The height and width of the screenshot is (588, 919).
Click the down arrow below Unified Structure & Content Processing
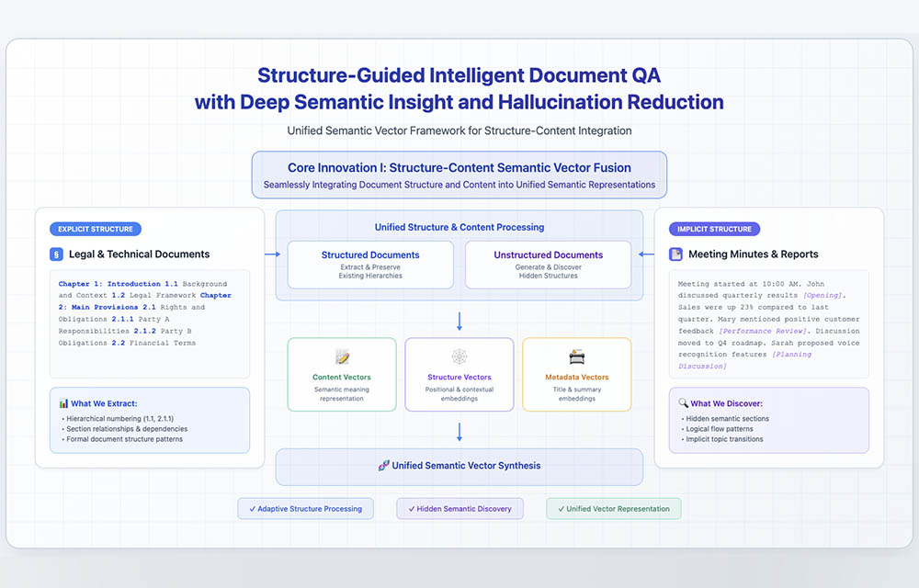click(459, 321)
